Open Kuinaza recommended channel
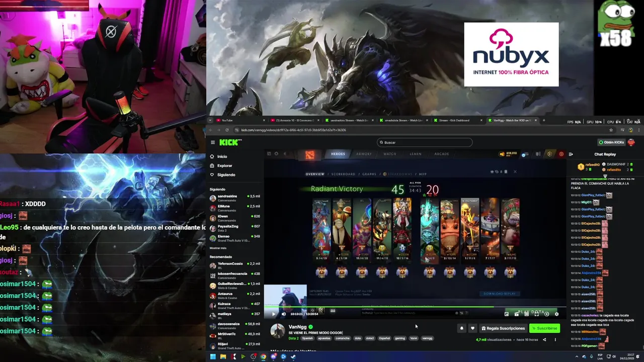The width and height of the screenshot is (644, 362). pyautogui.click(x=235, y=305)
